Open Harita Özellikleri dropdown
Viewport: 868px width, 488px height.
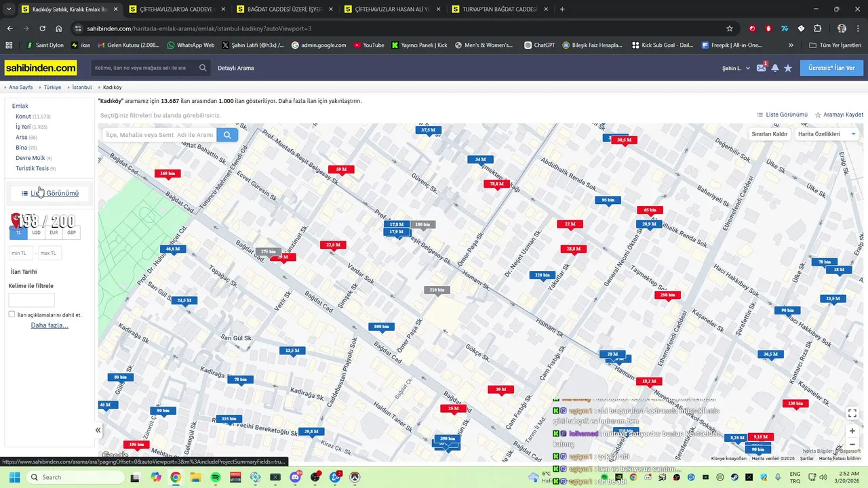[827, 134]
